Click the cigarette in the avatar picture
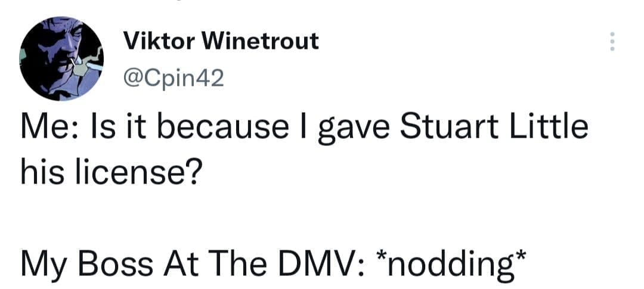Image resolution: width=644 pixels, height=289 pixels. [73, 61]
